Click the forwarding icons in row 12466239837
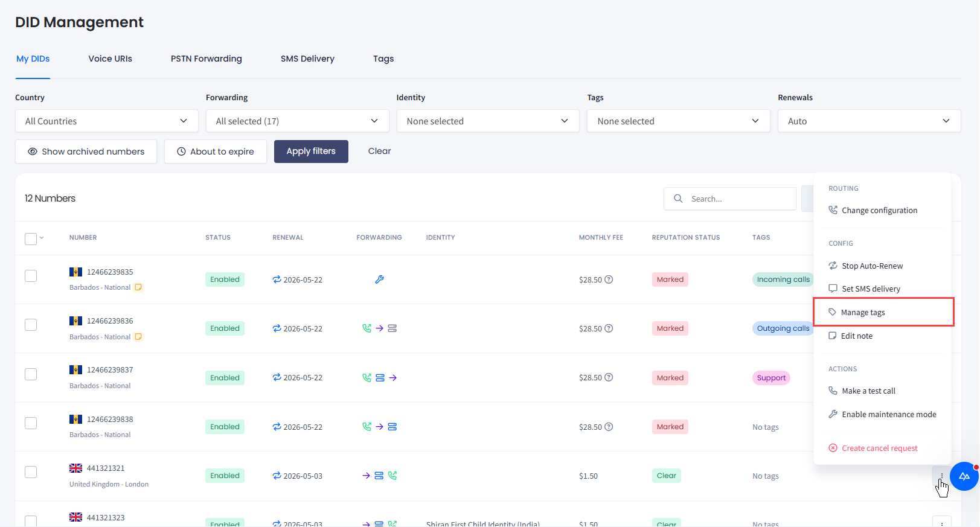The height and width of the screenshot is (527, 980). coord(379,378)
